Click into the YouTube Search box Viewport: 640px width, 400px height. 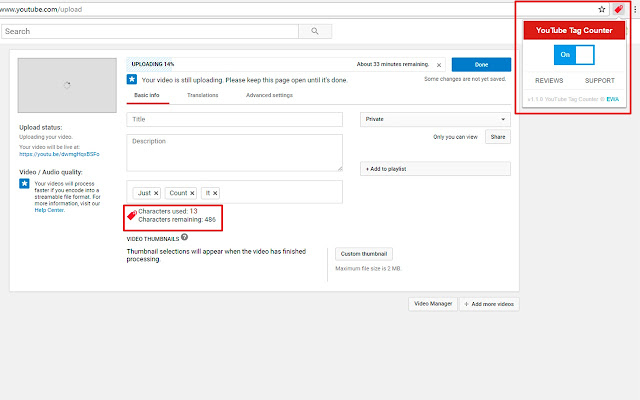click(x=150, y=31)
